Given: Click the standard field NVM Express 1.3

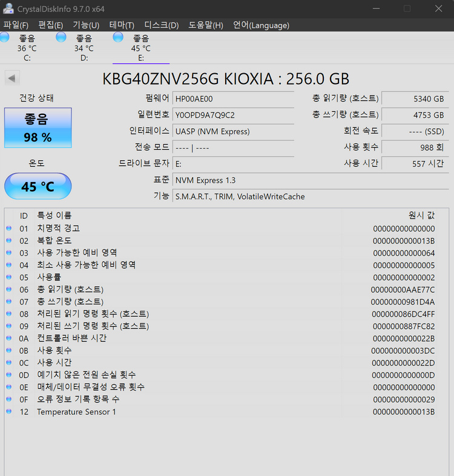Looking at the screenshot, I should [x=311, y=180].
